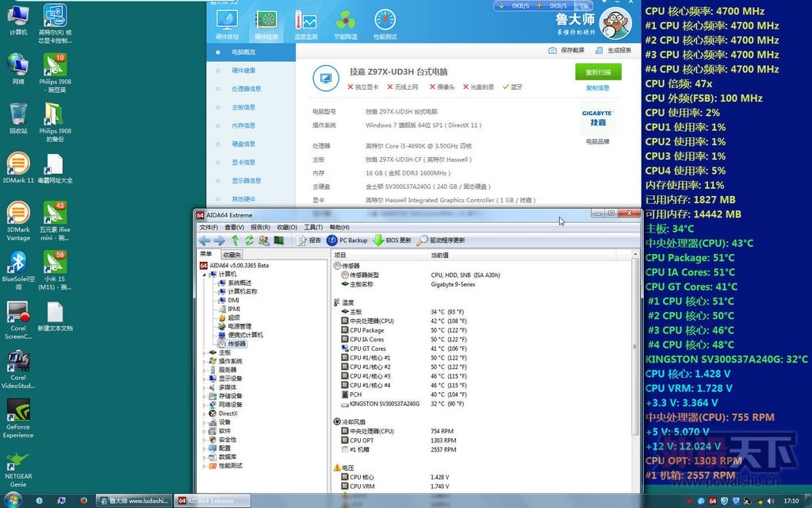
Task: Open 新建文本文档 desktop file
Action: tap(55, 316)
